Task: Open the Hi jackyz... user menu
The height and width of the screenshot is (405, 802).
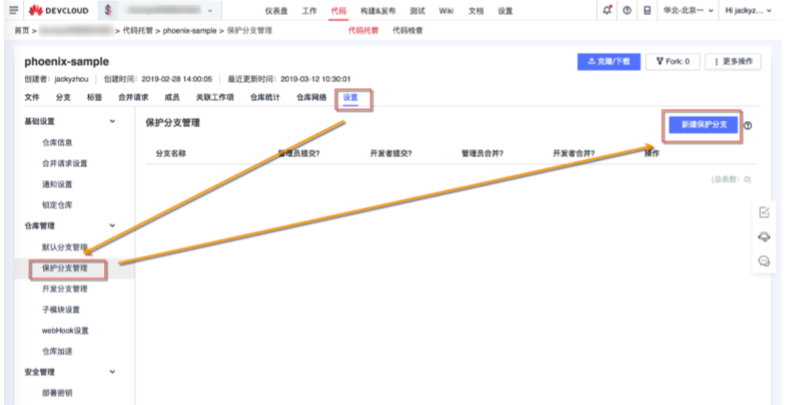Action: (748, 11)
